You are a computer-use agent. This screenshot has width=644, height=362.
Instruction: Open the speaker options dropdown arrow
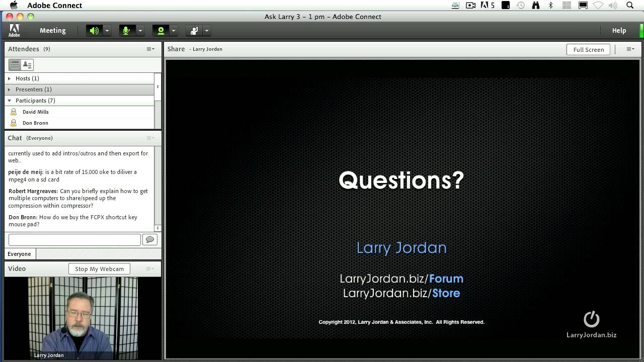[107, 31]
